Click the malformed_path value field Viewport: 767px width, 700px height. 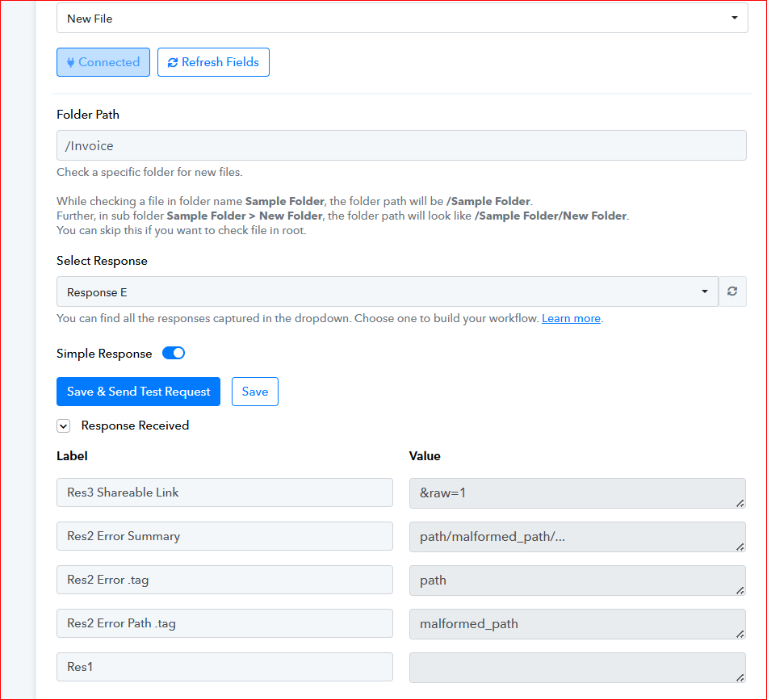click(576, 624)
